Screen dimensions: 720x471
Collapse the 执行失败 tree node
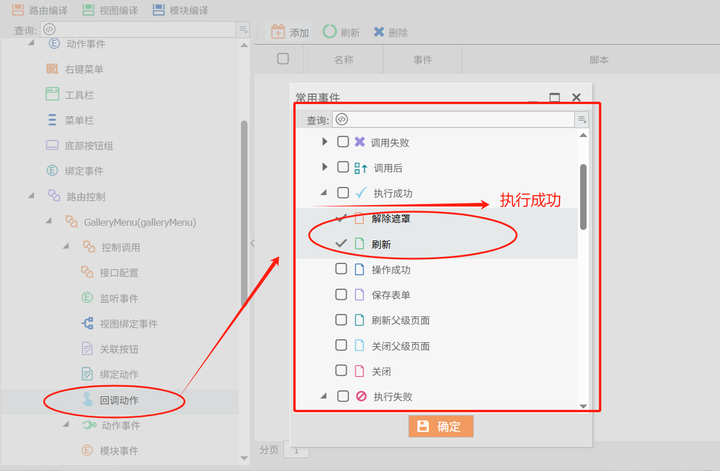pos(324,395)
